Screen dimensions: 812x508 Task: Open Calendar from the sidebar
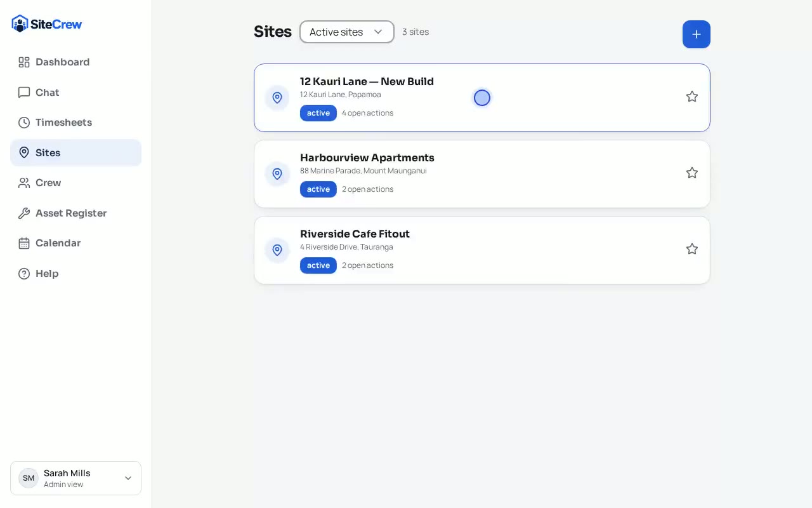(75, 243)
